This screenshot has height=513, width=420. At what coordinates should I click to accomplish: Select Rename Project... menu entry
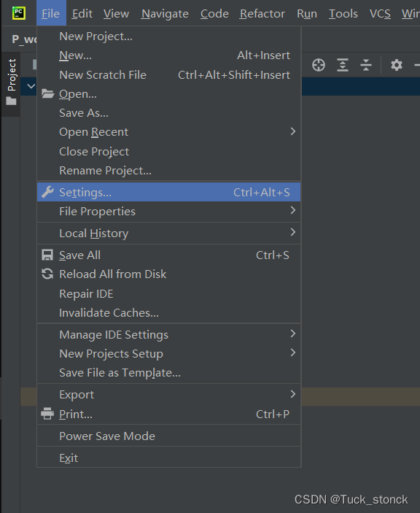click(x=168, y=171)
